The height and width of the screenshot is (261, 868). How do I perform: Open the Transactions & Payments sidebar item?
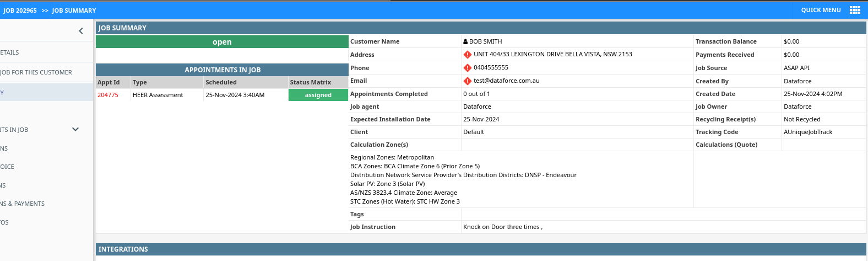[23, 204]
